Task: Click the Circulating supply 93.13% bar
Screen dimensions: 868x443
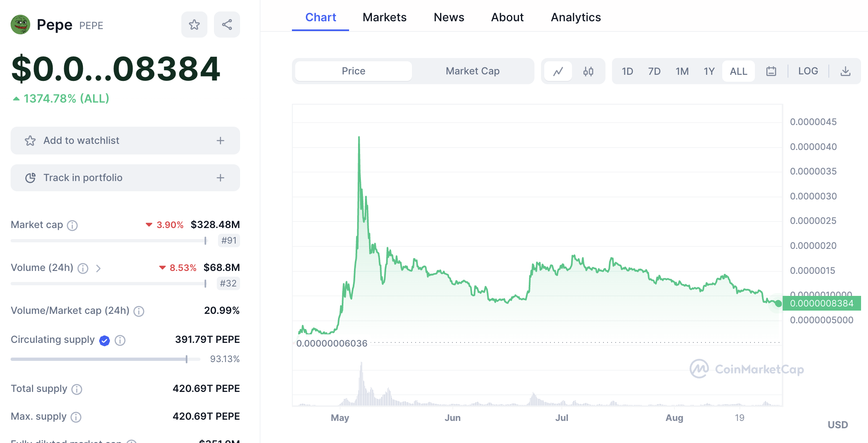Action: point(105,359)
